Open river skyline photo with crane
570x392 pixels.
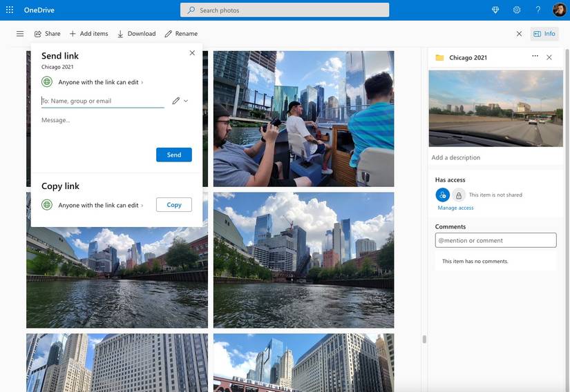[303, 260]
